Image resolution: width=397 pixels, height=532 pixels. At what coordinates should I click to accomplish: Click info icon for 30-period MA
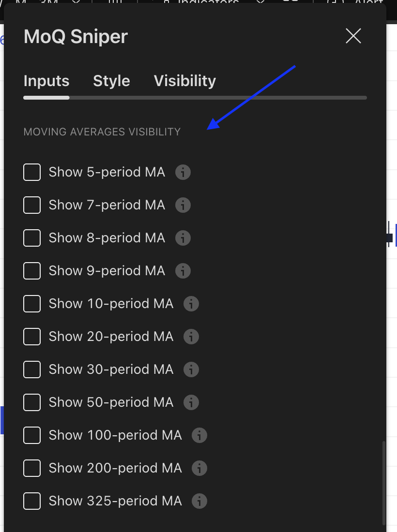pyautogui.click(x=191, y=369)
